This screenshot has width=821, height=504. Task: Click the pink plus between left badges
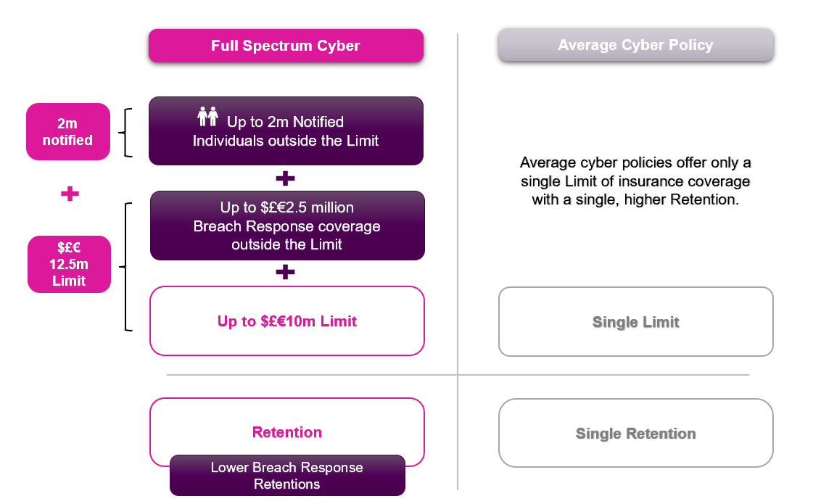pos(70,194)
